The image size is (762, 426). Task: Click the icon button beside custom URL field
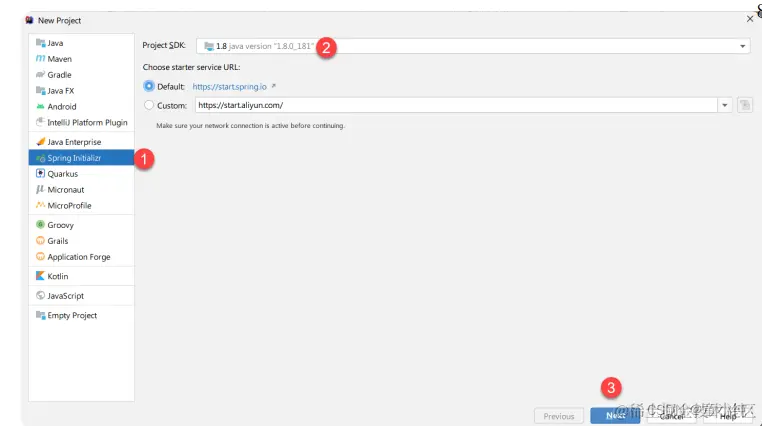pyautogui.click(x=745, y=105)
